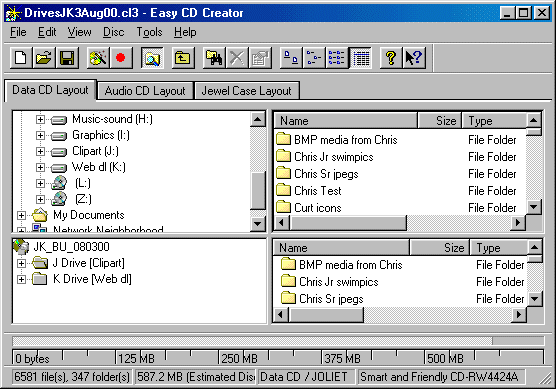The height and width of the screenshot is (389, 556).
Task: Select Chris Sr jpegs in lower list
Action: [x=331, y=299]
